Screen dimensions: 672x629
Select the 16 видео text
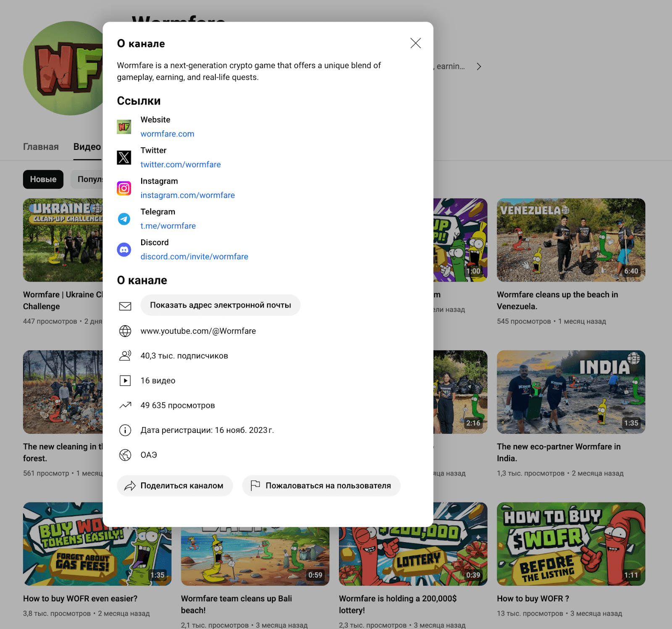tap(158, 380)
